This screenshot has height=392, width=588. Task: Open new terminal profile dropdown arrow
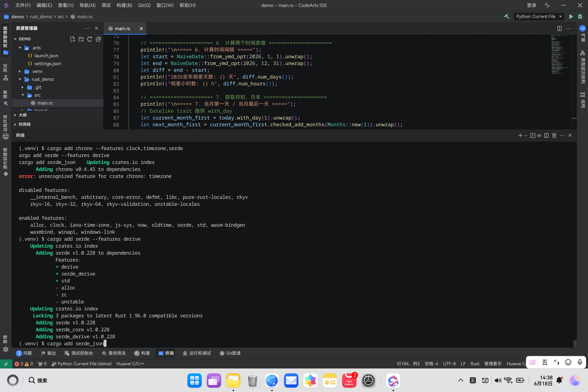pyautogui.click(x=526, y=135)
